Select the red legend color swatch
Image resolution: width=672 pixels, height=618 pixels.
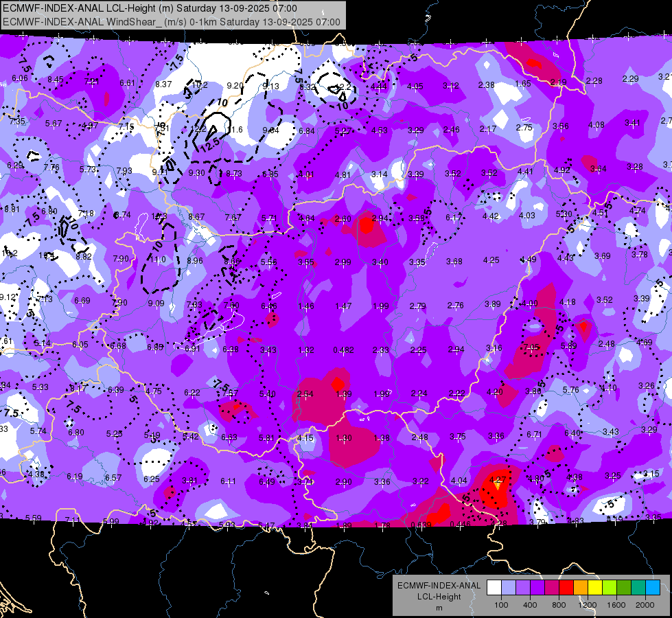pos(566,587)
